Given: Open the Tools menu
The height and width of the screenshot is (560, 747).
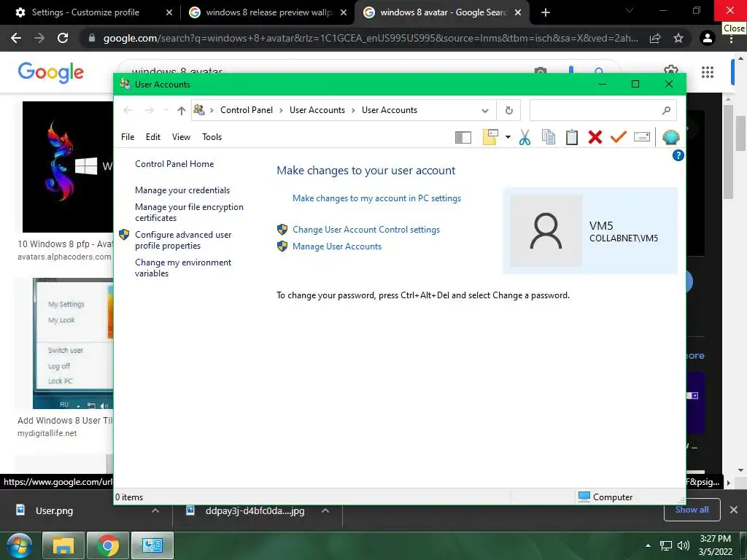Looking at the screenshot, I should [x=212, y=137].
